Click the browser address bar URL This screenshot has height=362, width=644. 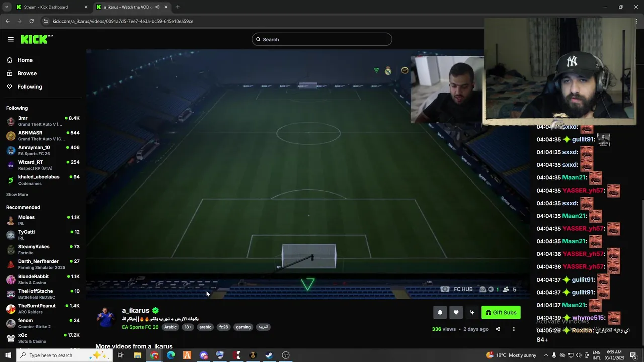(x=123, y=21)
